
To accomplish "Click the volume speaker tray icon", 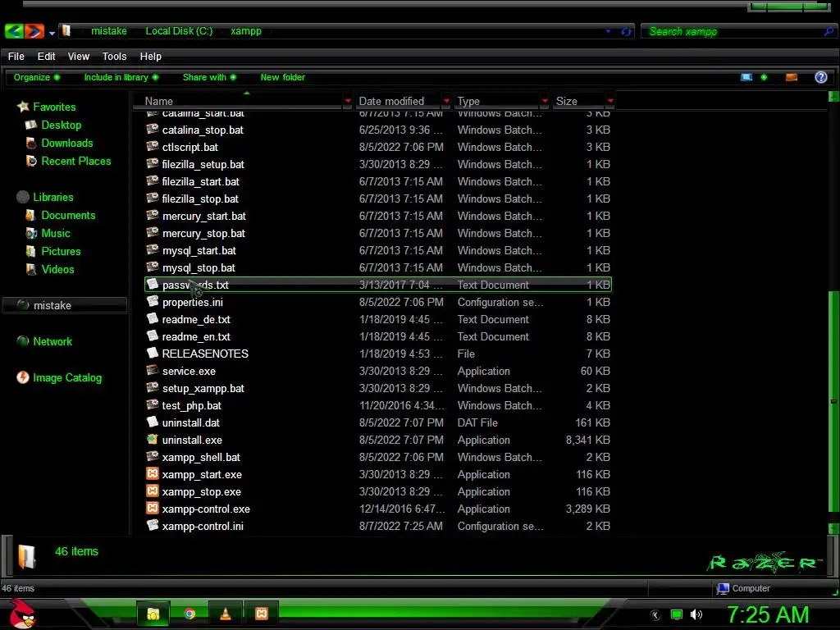I will [696, 614].
